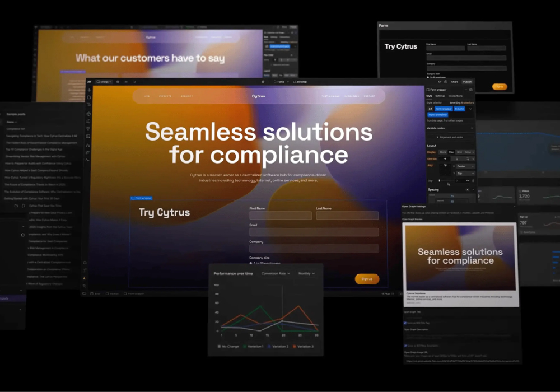Switch to the Interactions tab

(455, 96)
